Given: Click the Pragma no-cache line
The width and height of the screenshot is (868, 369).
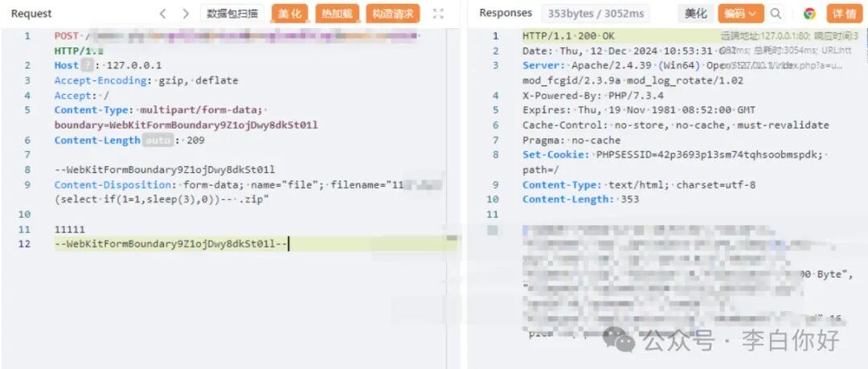Looking at the screenshot, I should [x=571, y=140].
